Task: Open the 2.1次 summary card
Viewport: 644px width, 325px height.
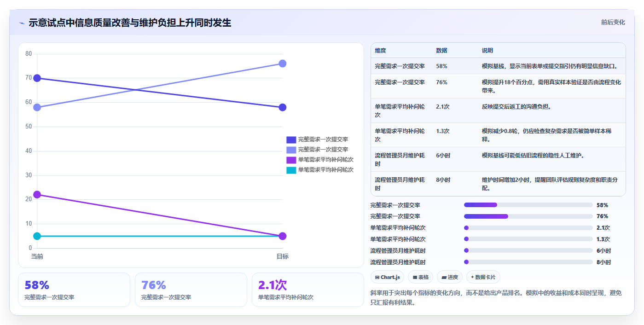Action: click(x=308, y=290)
